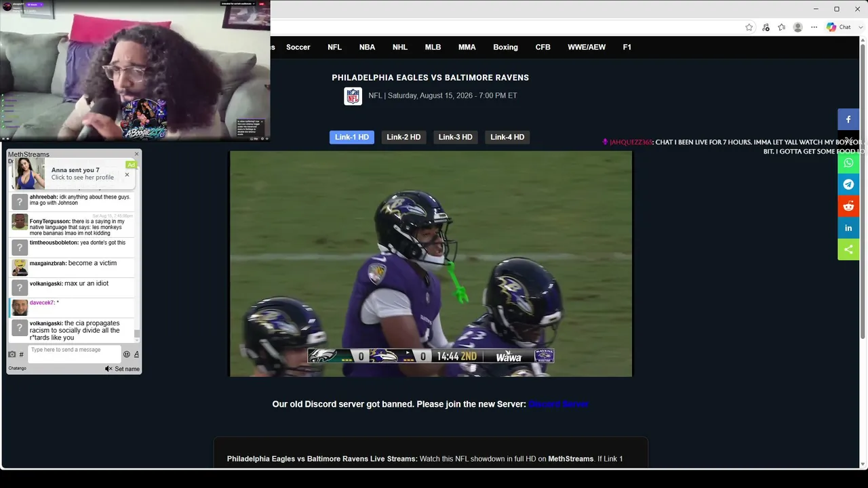Open the NBA nav item
This screenshot has width=868, height=488.
point(367,47)
